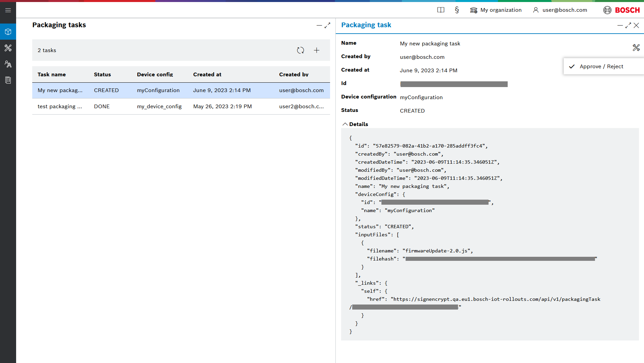The width and height of the screenshot is (644, 363).
Task: Select Approve / Reject menu option
Action: point(601,67)
